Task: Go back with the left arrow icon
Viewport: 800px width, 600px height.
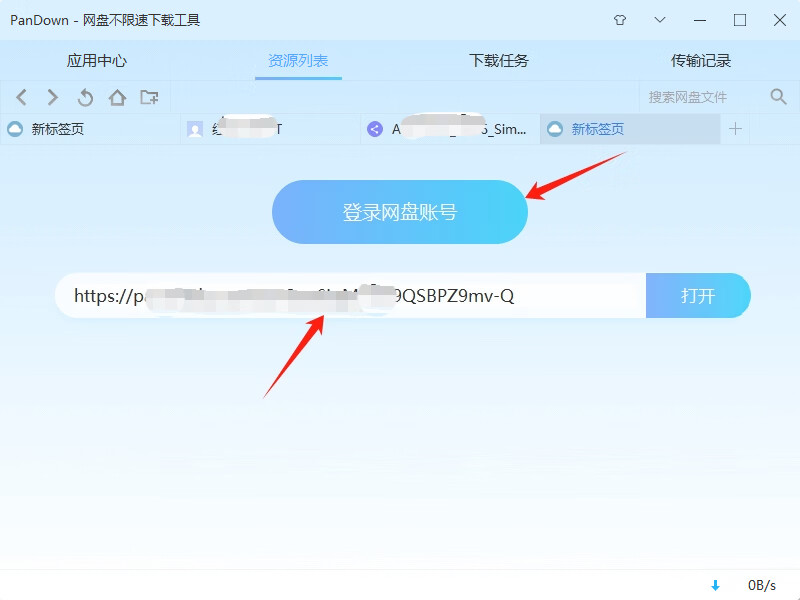Action: 21,97
